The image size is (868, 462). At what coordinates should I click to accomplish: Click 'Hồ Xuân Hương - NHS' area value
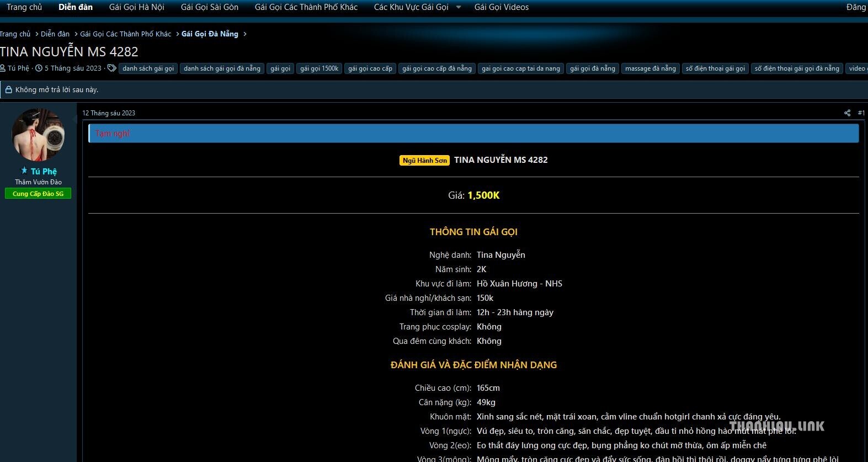click(x=519, y=284)
